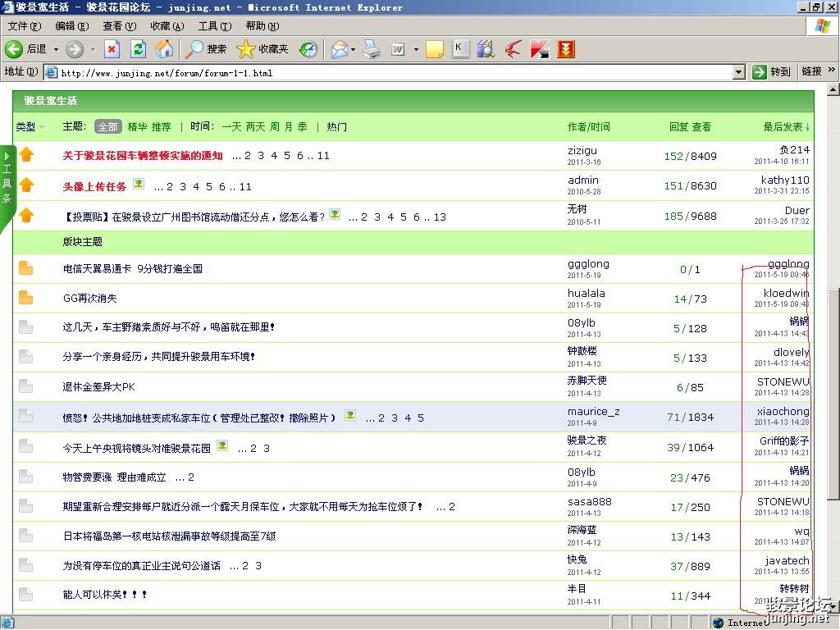Open the address bar dropdown arrow
Viewport: 840px width, 630px height.
[x=738, y=72]
